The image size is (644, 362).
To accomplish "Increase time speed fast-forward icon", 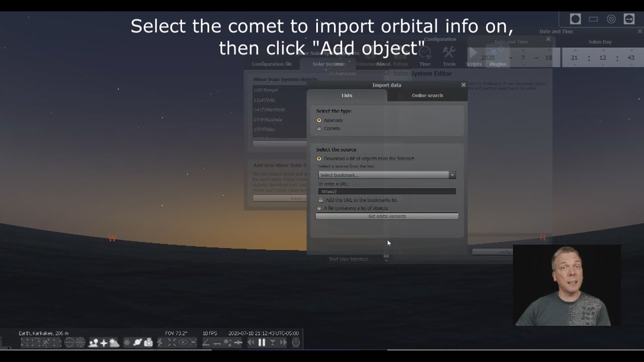I will (x=283, y=342).
